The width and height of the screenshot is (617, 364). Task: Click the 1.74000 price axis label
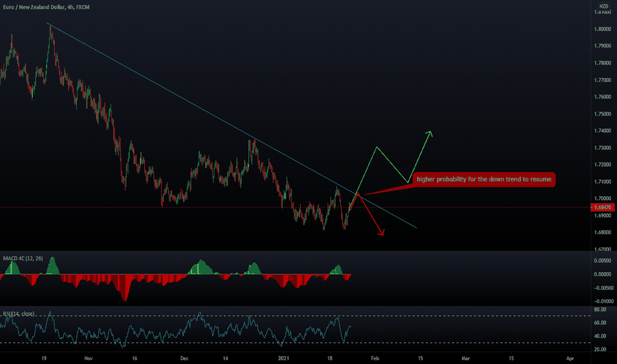coord(602,130)
